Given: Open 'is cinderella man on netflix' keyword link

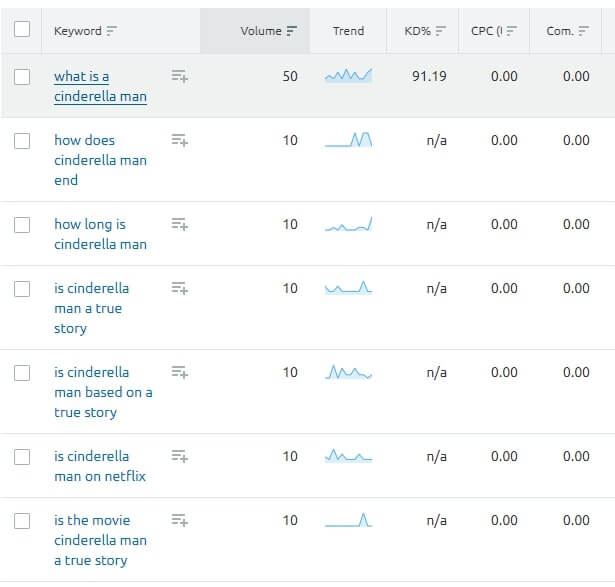Looking at the screenshot, I should (x=100, y=466).
